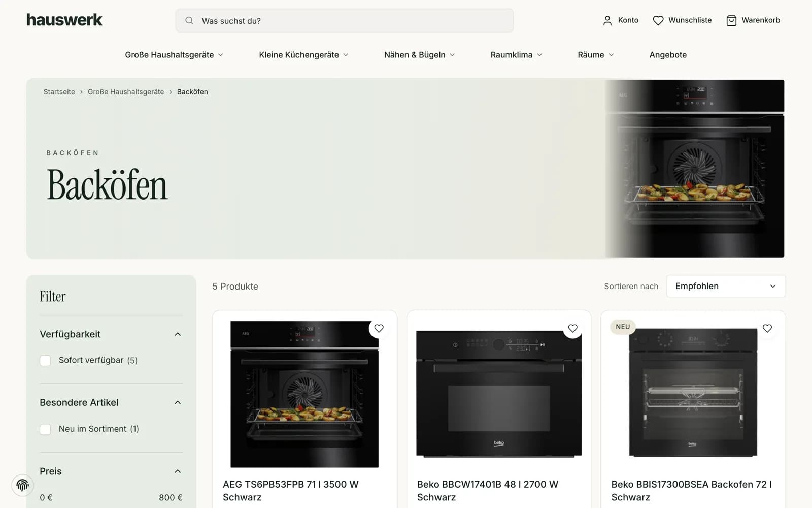The image size is (812, 508).
Task: Go to Startseite breadcrumb
Action: (x=59, y=92)
